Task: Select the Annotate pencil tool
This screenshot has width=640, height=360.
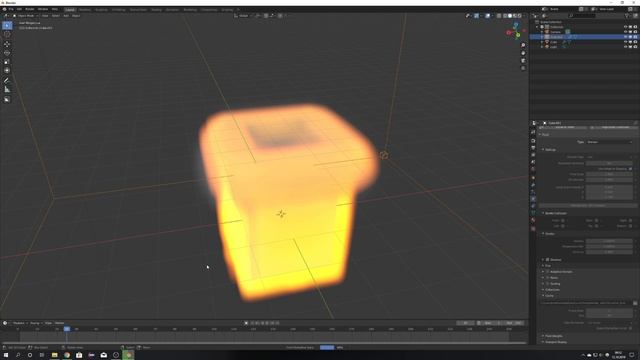Action: tap(7, 80)
